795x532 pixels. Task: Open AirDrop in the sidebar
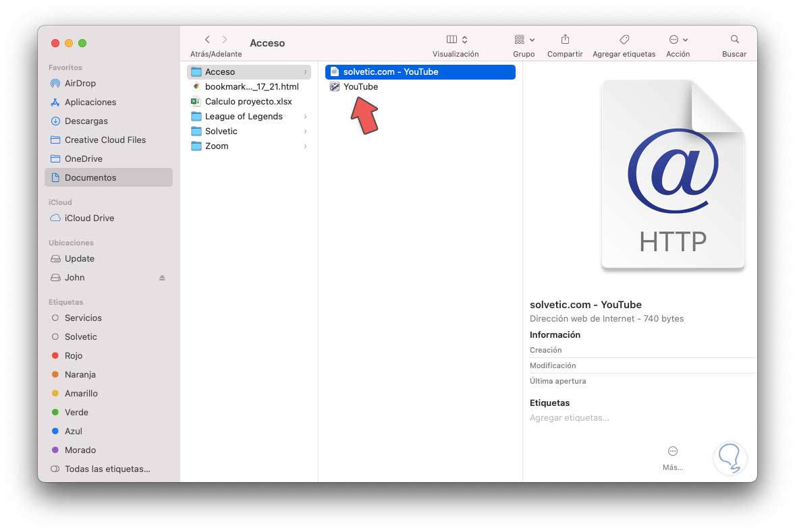pyautogui.click(x=109, y=83)
